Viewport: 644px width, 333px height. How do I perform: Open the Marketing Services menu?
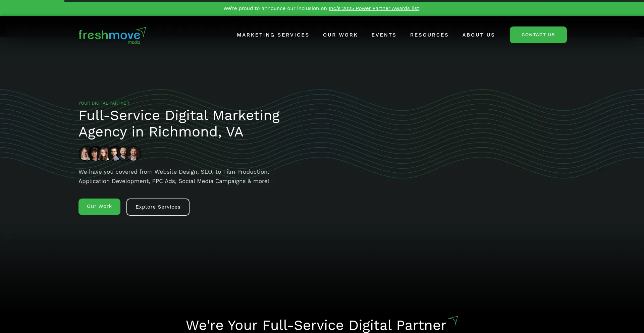coord(273,35)
